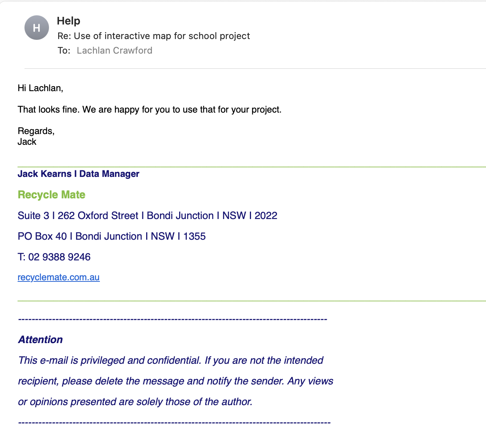Image resolution: width=486 pixels, height=448 pixels.
Task: Click "Jack Kearns I Data Manager" signature title
Action: coord(78,174)
